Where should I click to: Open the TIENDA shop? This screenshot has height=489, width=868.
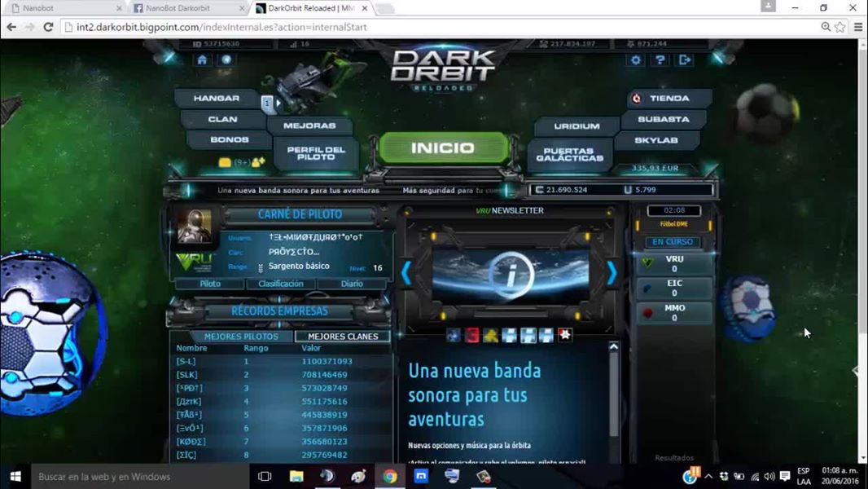tap(669, 99)
